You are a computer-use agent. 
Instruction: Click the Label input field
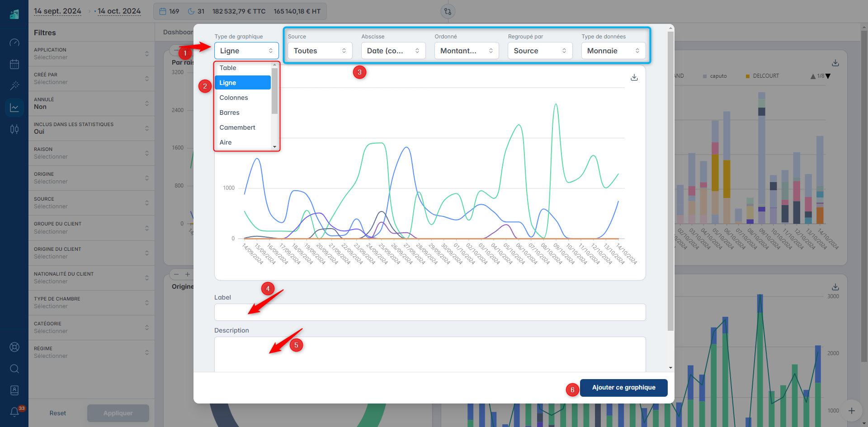430,312
